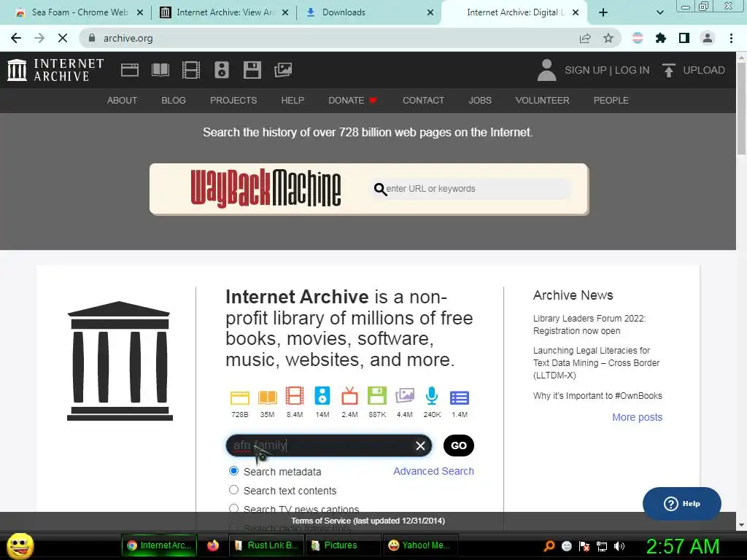Viewport: 747px width, 560px height.
Task: Expand the tab search dropdown arrow
Action: pos(659,12)
